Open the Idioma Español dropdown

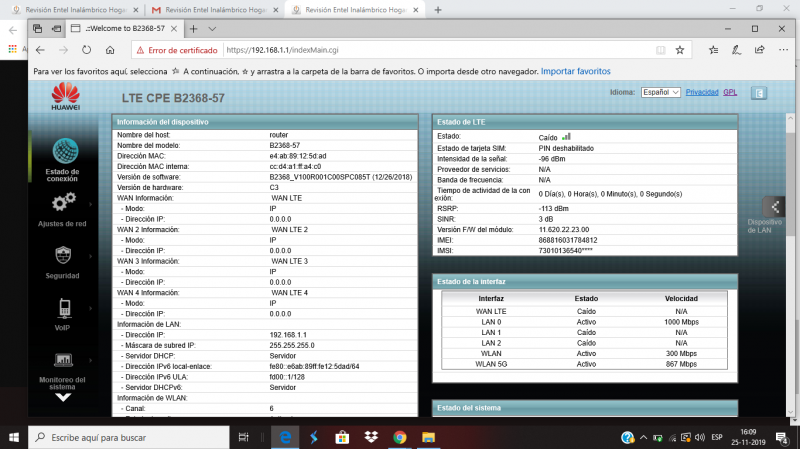coord(661,91)
